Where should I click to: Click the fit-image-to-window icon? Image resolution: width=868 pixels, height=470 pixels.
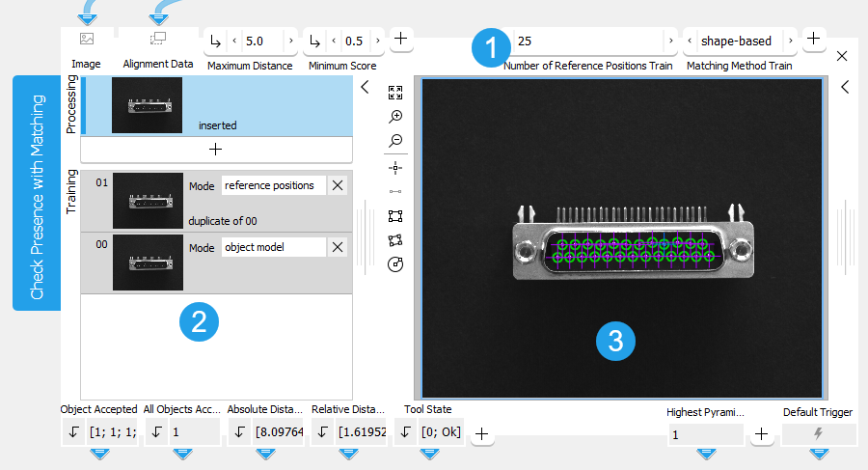click(395, 93)
